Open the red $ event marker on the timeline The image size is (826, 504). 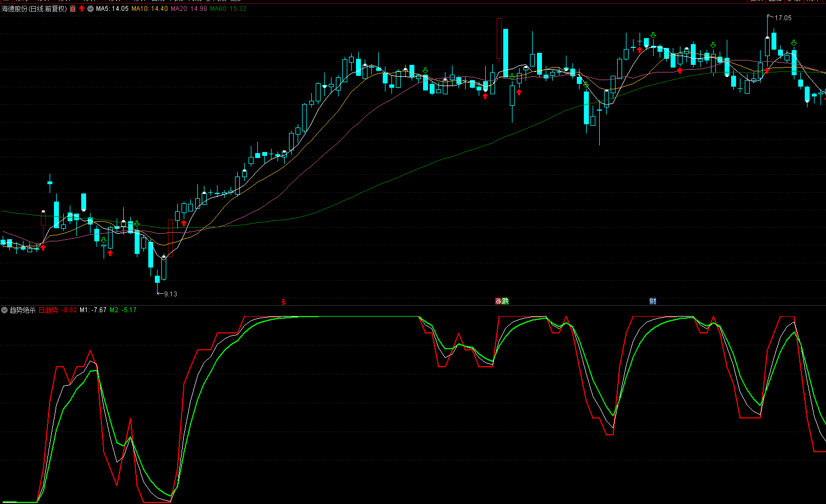point(284,301)
